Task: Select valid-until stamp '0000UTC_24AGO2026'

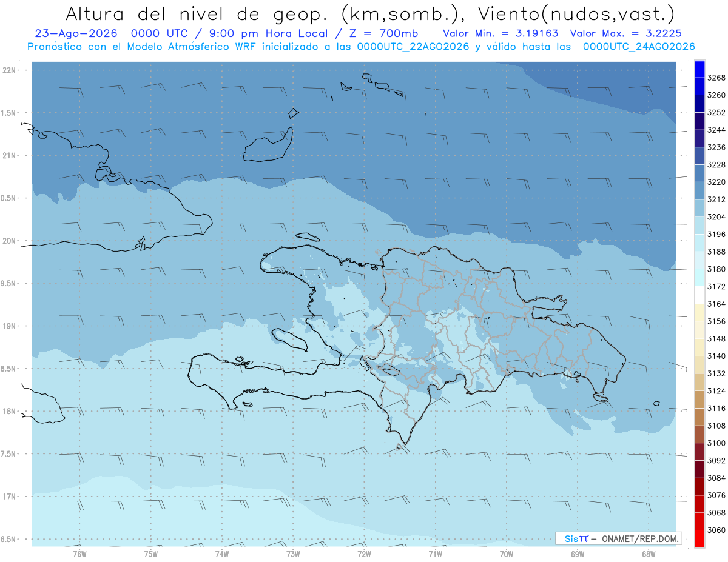Action: (639, 47)
